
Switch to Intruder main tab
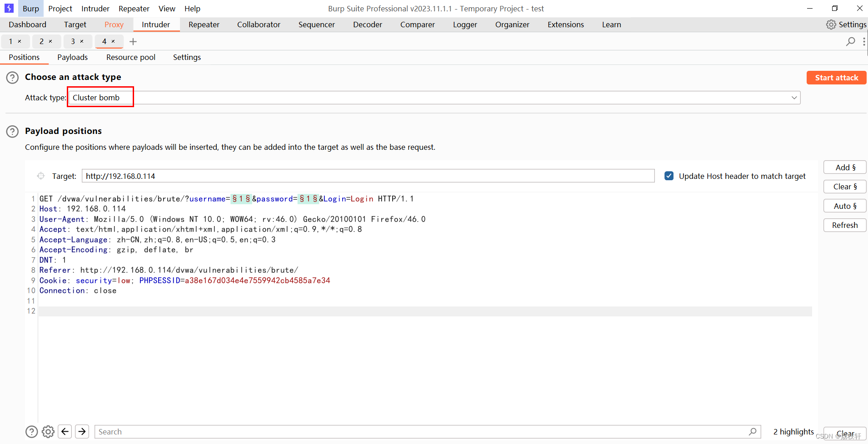[156, 25]
